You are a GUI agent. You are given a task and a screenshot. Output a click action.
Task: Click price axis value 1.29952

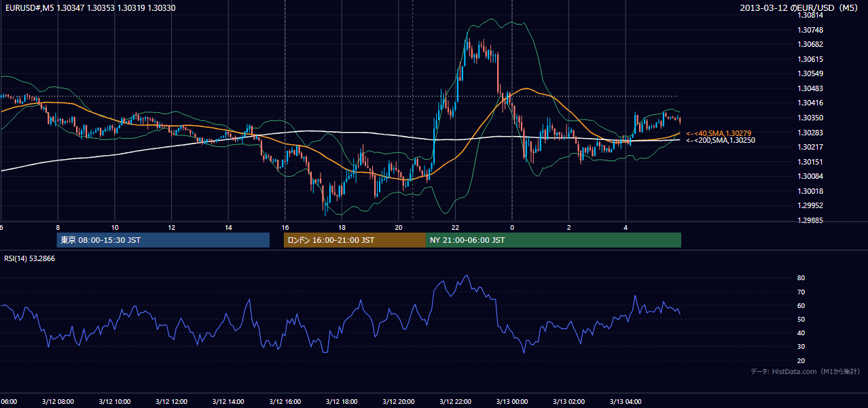(810, 205)
